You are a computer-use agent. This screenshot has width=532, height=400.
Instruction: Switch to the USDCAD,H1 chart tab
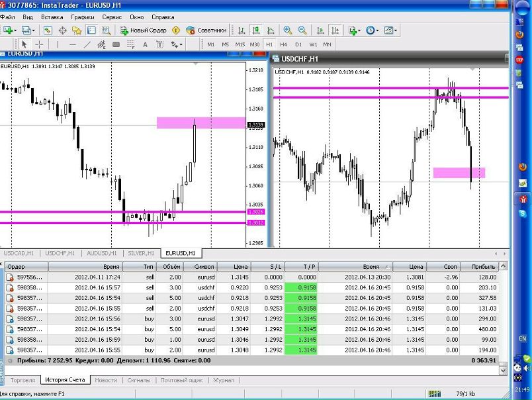[20, 253]
